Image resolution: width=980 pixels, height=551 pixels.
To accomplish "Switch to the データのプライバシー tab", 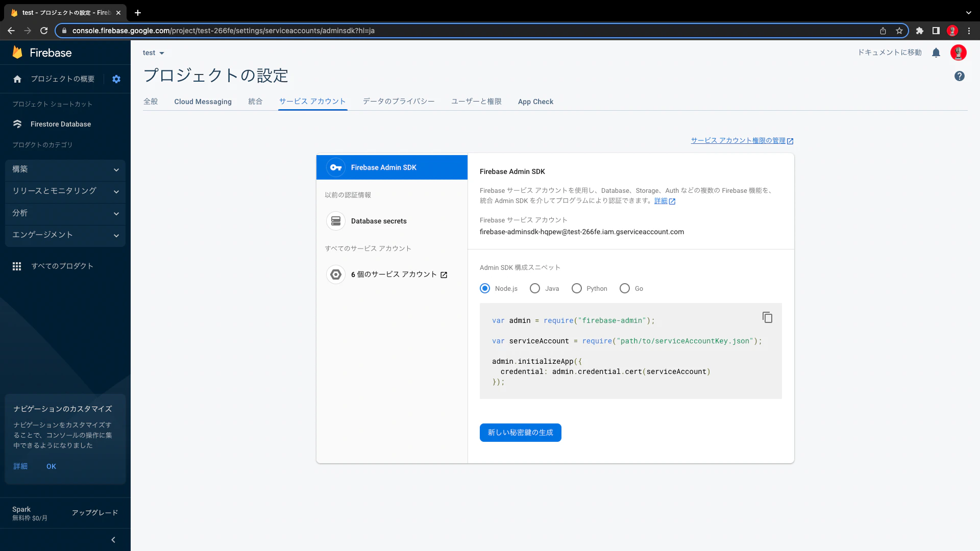I will [x=399, y=102].
